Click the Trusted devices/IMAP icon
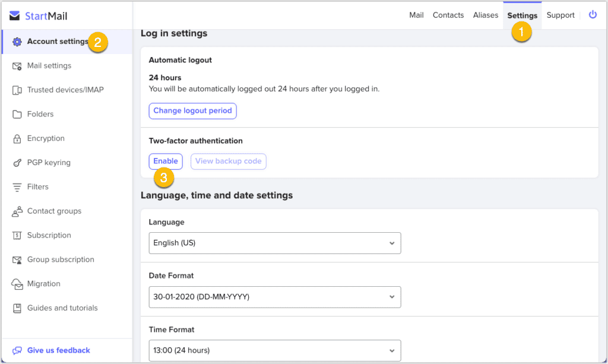The width and height of the screenshot is (608, 364). 17,90
